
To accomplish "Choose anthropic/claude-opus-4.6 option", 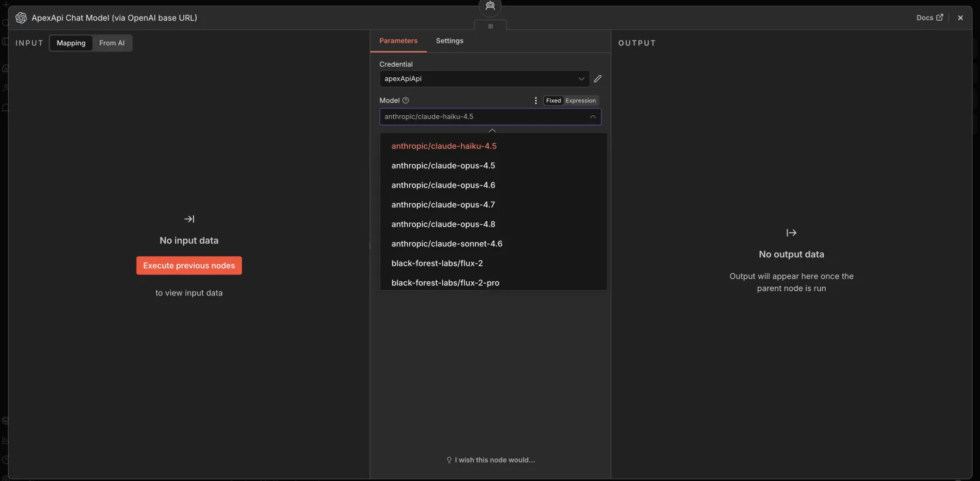I will point(493,185).
